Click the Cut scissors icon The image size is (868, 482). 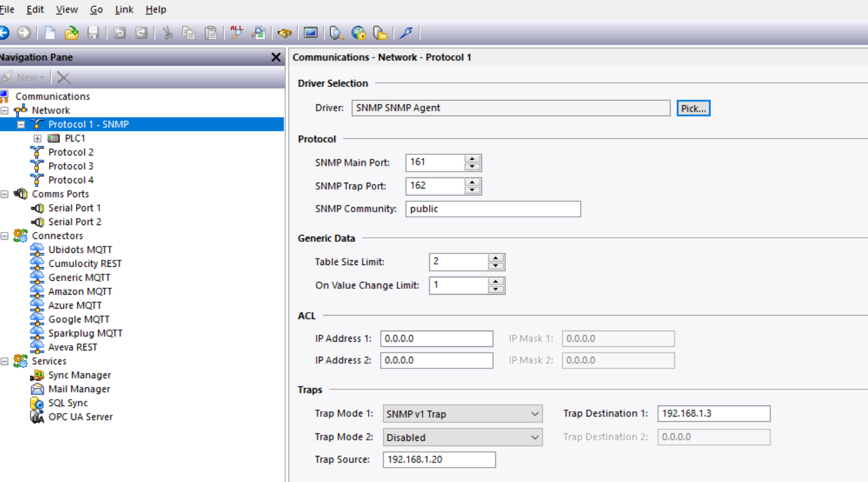click(x=167, y=33)
